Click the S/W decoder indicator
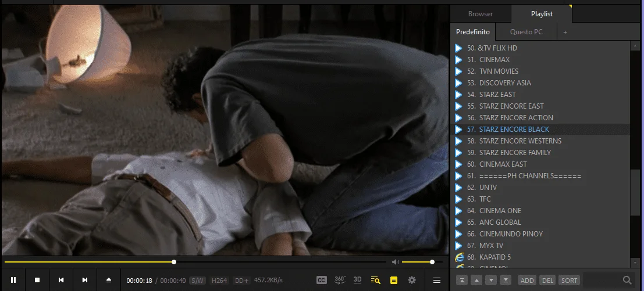This screenshot has height=291, width=644. (x=198, y=281)
